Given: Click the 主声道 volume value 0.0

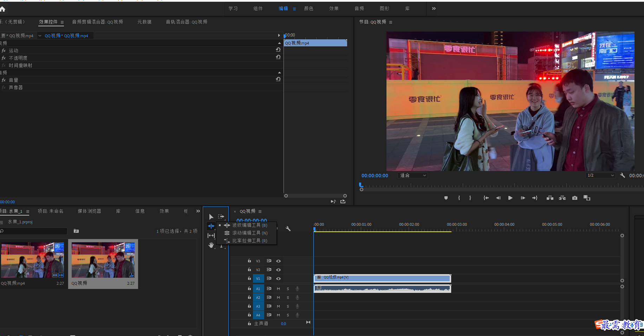Looking at the screenshot, I should 283,324.
